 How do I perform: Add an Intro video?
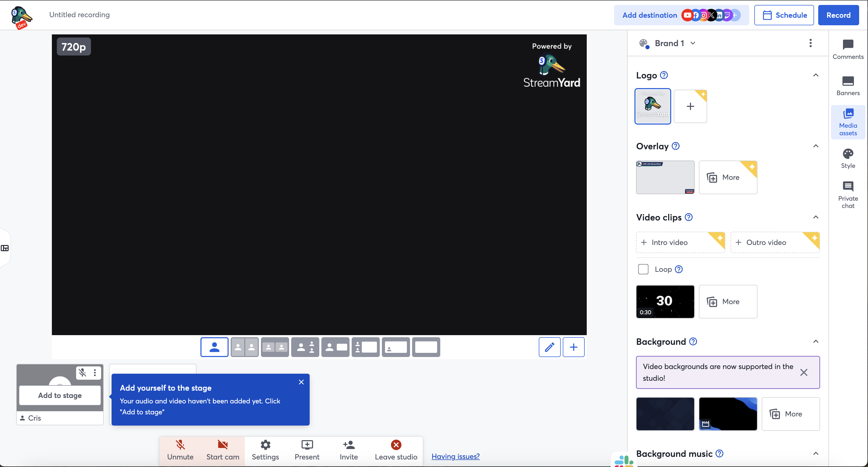(681, 242)
